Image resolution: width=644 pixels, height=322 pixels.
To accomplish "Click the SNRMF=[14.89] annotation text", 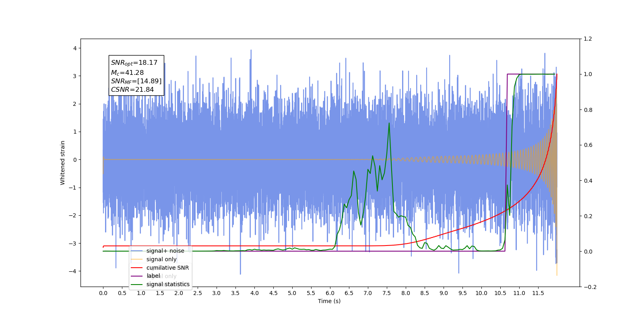I will click(136, 81).
